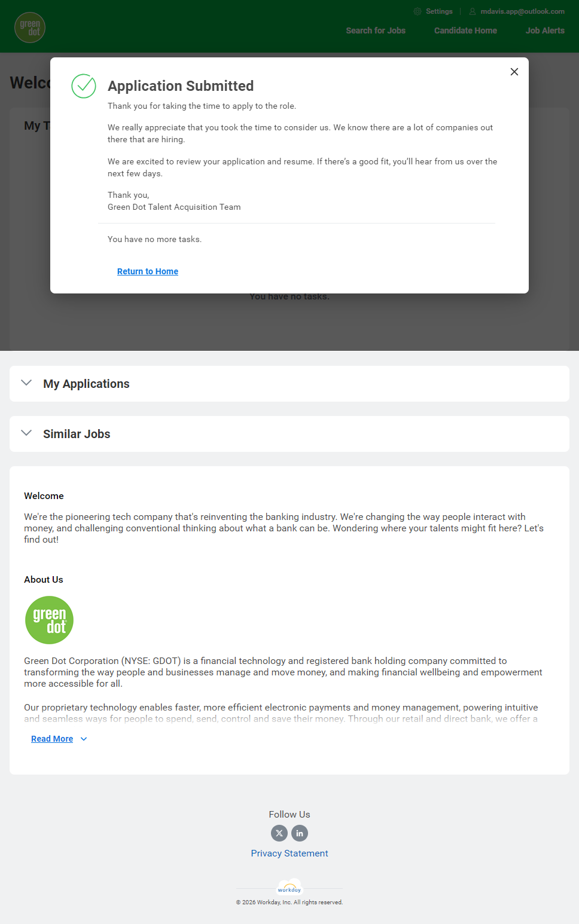Click the mdavis.app@outlook.com account email
The height and width of the screenshot is (924, 579).
coord(522,11)
